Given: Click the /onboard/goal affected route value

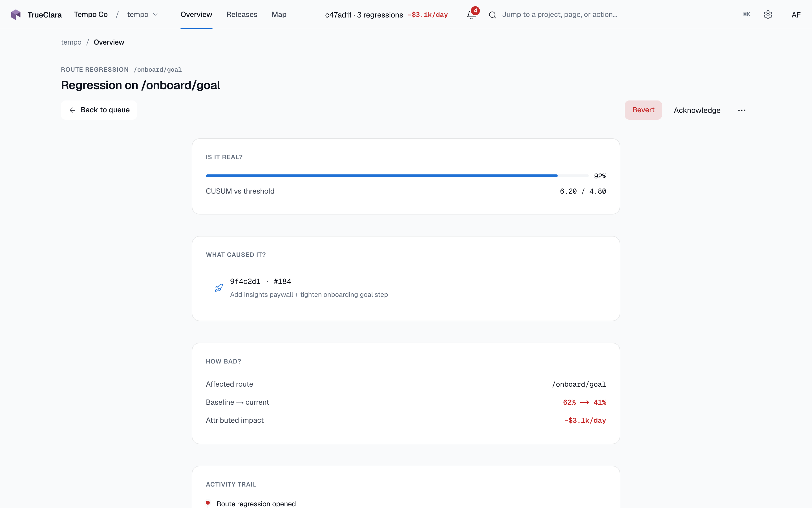Looking at the screenshot, I should point(579,384).
